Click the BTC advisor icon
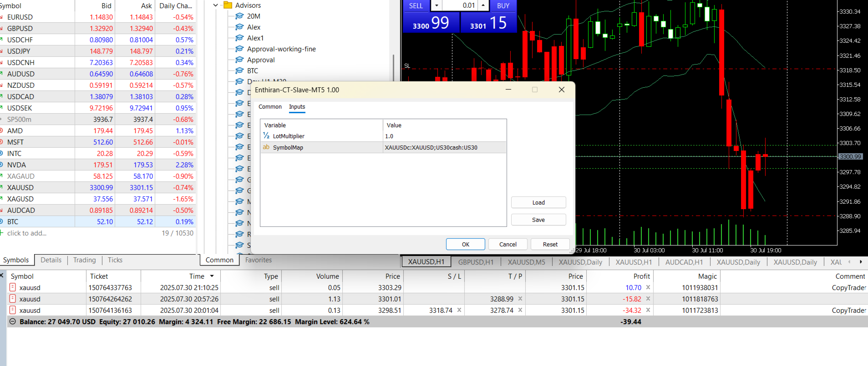Viewport: 868px width, 366px height. click(x=239, y=70)
